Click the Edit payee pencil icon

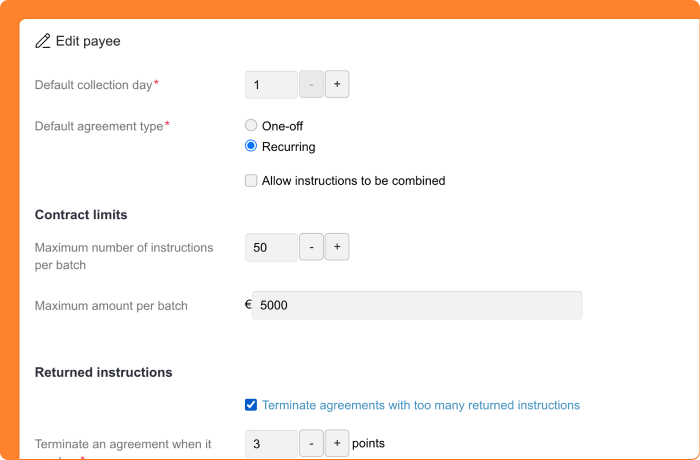pyautogui.click(x=43, y=42)
